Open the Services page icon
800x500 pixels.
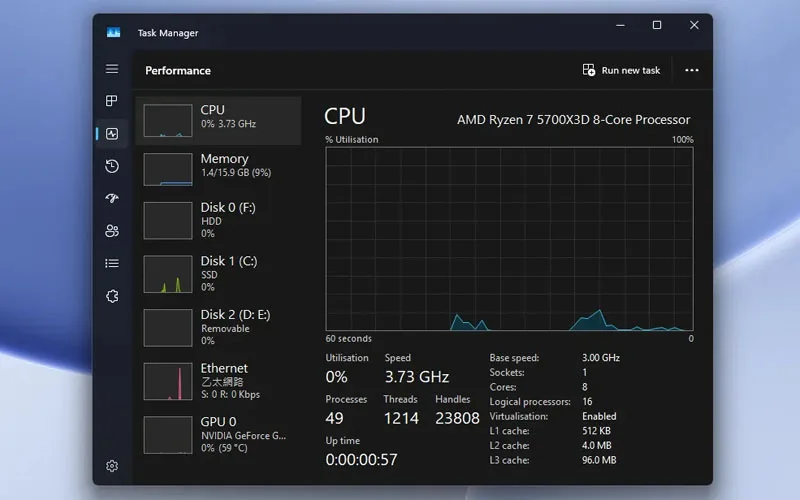point(112,296)
